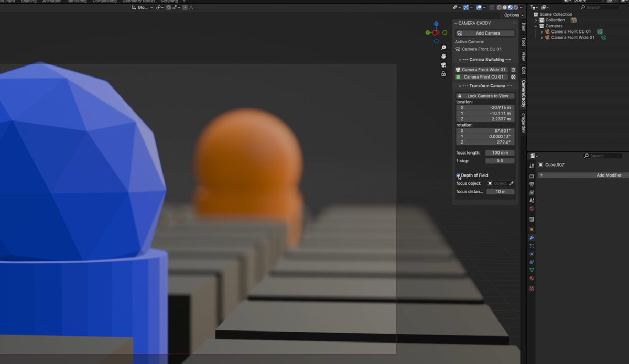This screenshot has width=629, height=364.
Task: Click the focal length 100 mm field
Action: pyautogui.click(x=500, y=153)
